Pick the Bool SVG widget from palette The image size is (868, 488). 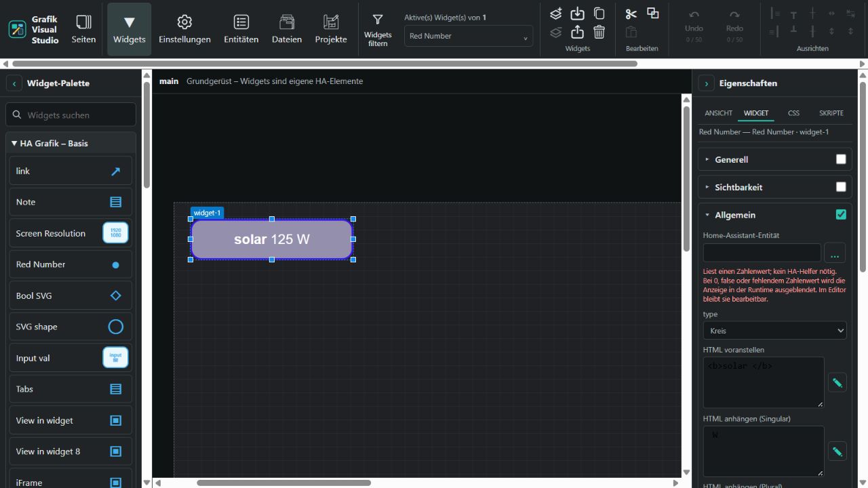click(x=71, y=296)
